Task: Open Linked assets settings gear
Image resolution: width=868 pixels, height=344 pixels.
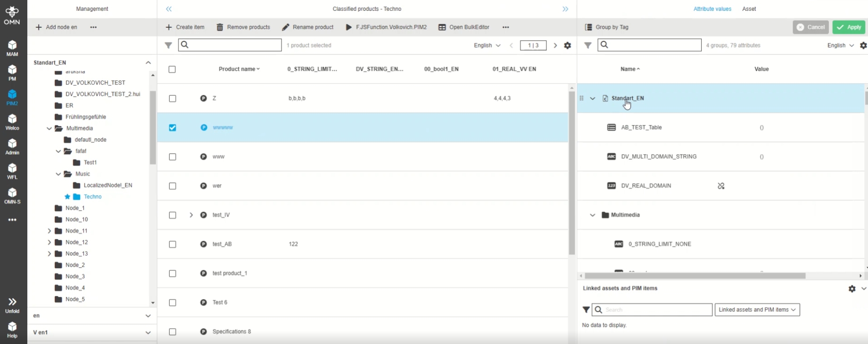Action: (x=852, y=288)
